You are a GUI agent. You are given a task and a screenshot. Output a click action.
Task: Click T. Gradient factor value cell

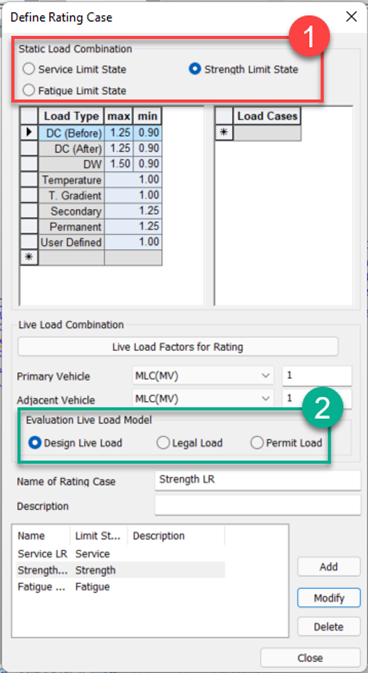tap(133, 195)
